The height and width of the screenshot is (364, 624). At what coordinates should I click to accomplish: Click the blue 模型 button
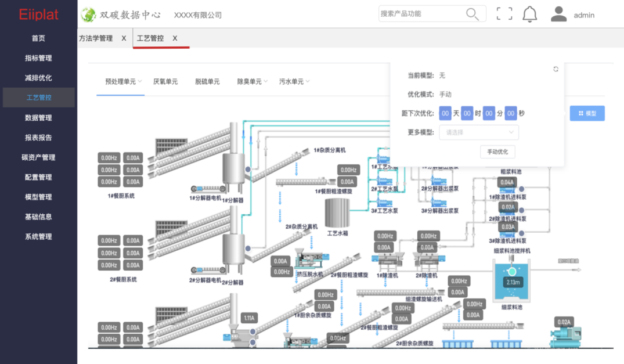587,113
